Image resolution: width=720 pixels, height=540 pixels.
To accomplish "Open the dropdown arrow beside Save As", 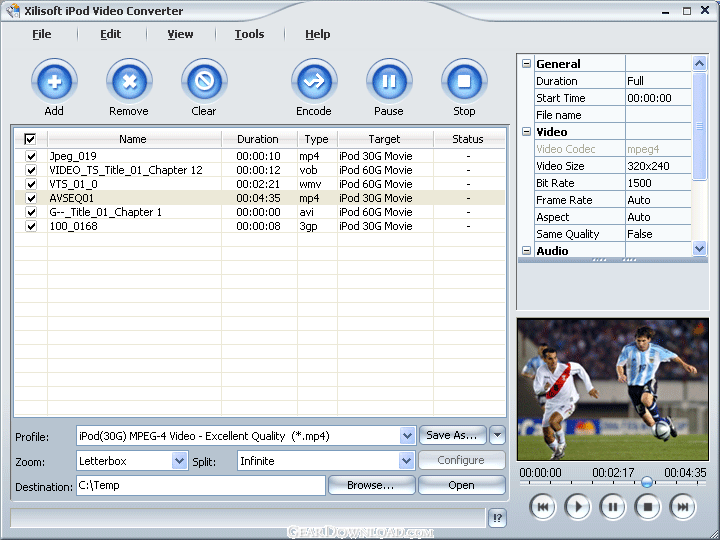I will (498, 435).
